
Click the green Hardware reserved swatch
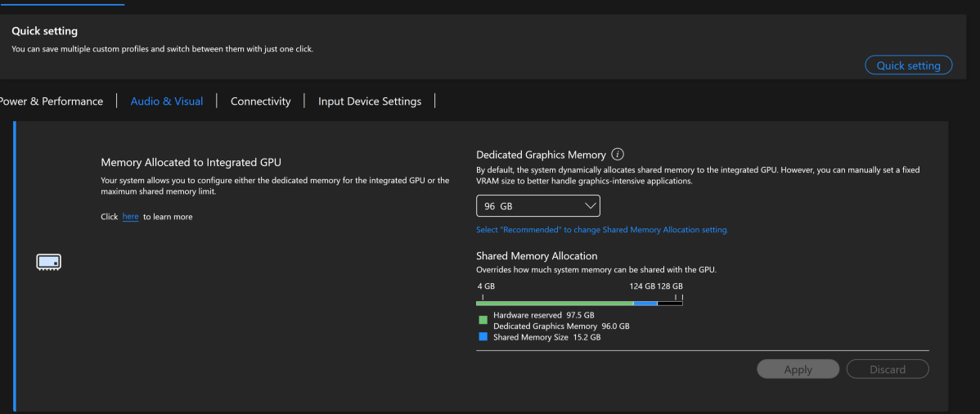(483, 320)
